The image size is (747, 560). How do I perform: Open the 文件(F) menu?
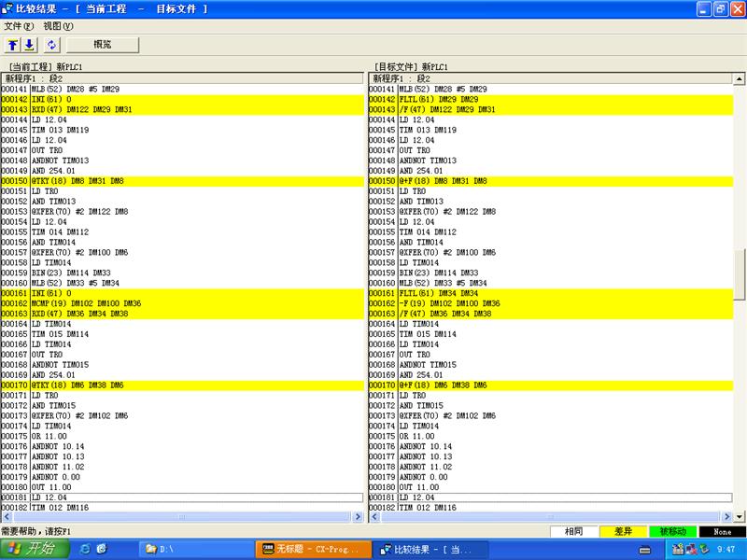19,26
